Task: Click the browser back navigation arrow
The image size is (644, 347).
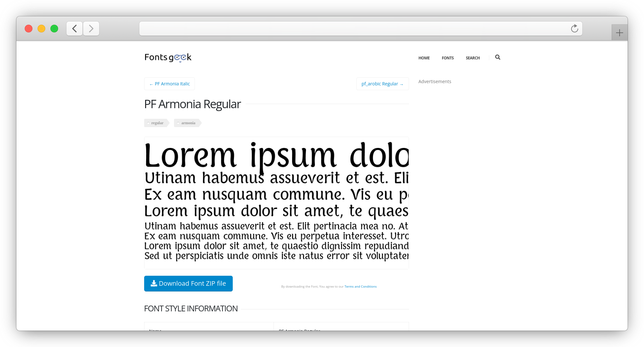Action: [75, 29]
